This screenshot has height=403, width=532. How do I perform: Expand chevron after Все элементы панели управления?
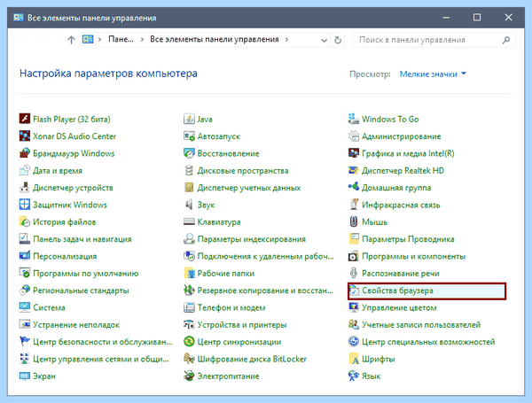point(287,39)
